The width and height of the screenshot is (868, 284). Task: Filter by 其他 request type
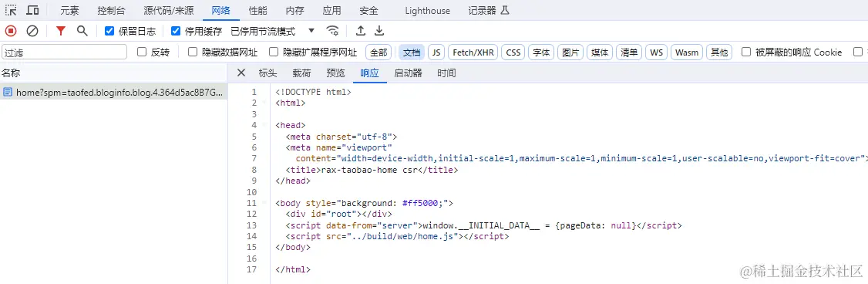pos(719,52)
